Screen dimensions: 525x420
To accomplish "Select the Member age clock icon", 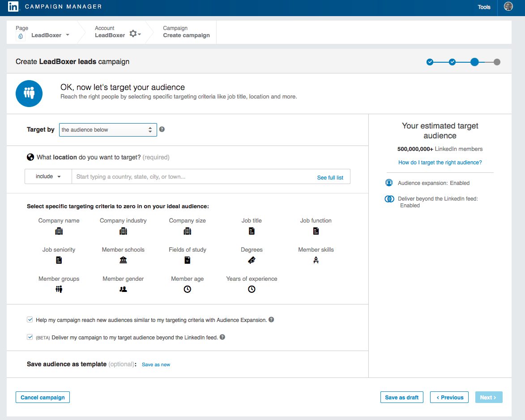I will coord(188,289).
